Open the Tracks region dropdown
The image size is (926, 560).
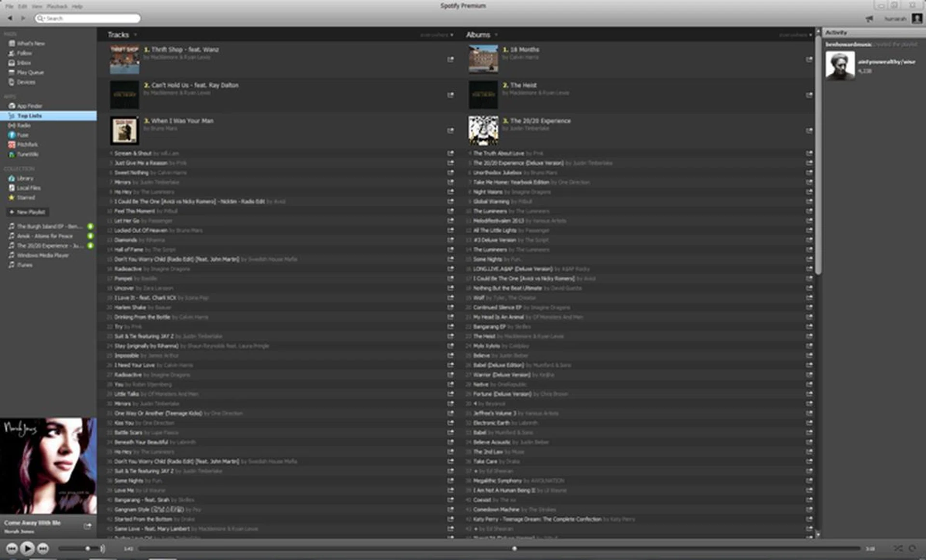tap(451, 35)
